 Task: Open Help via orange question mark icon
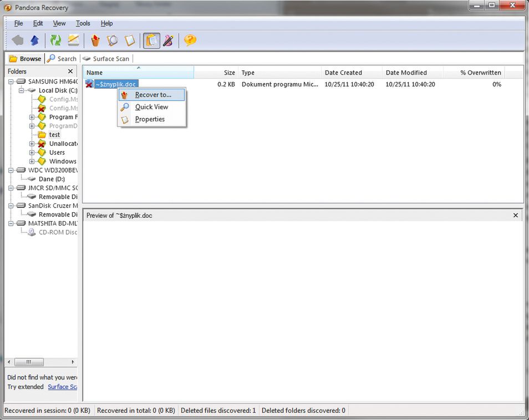coord(190,40)
